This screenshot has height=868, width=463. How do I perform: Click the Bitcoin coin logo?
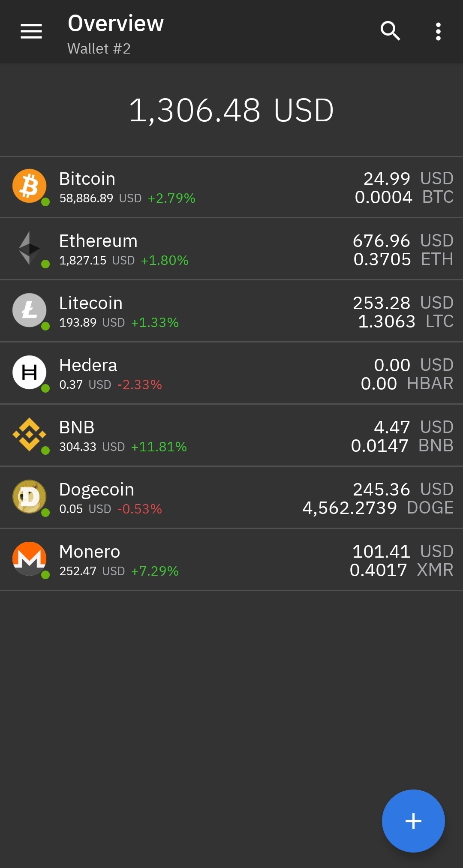click(29, 186)
